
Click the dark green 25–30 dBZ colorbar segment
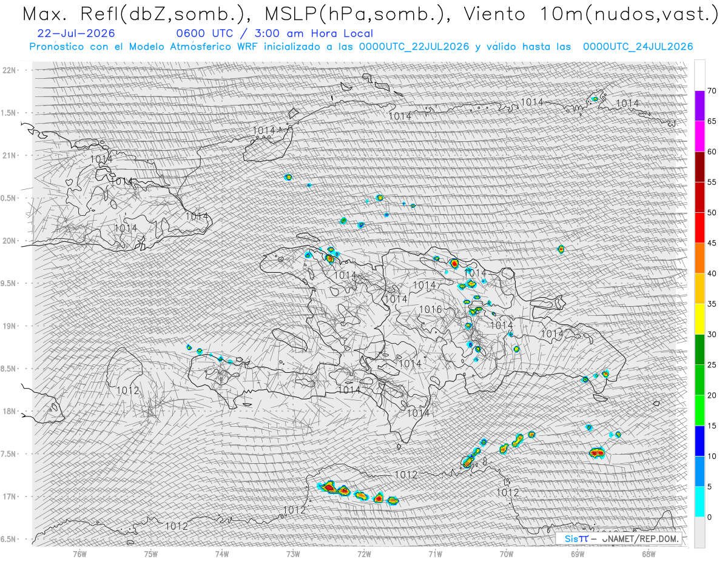tap(699, 349)
